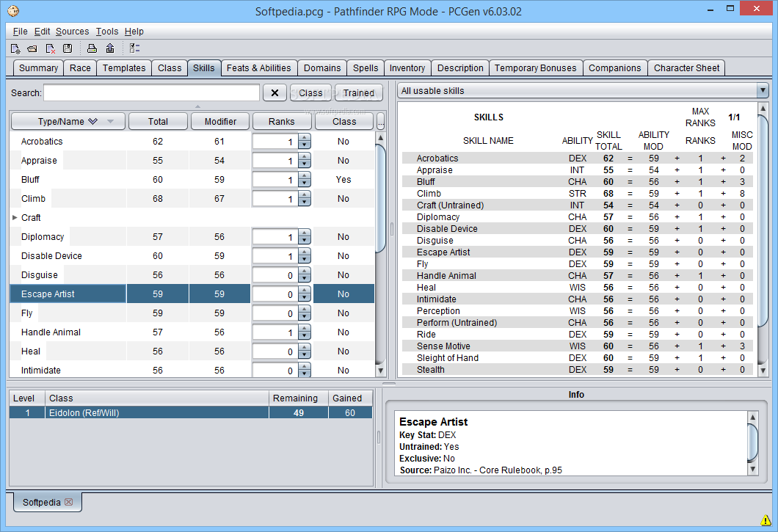The height and width of the screenshot is (532, 778).
Task: Click the Remaining column header in level table
Action: 299,398
